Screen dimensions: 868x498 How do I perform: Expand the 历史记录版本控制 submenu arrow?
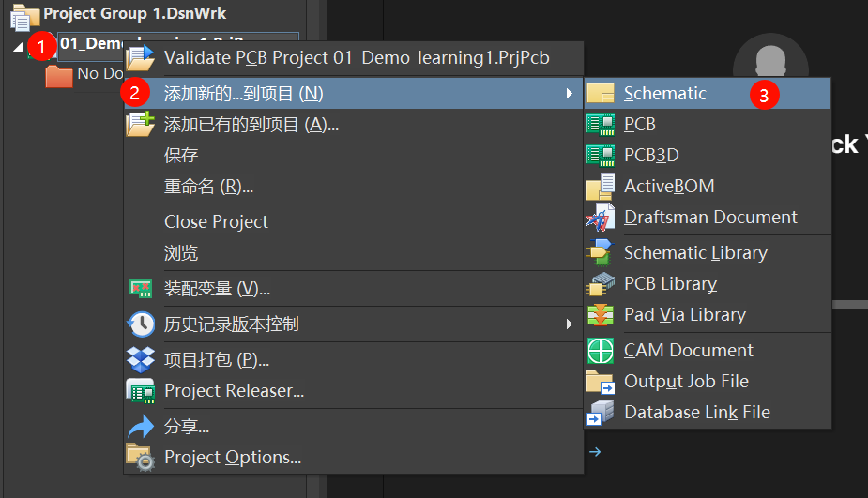pos(569,324)
